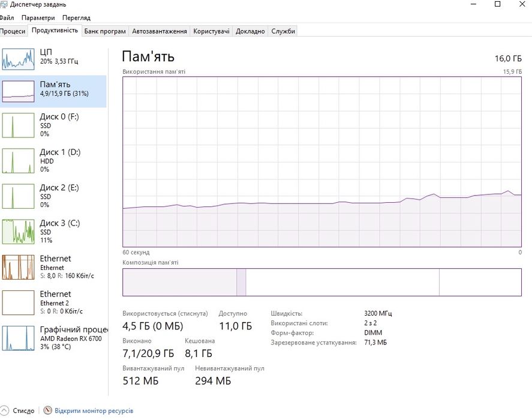The image size is (532, 420).
Task: Collapse details with the Стисло arrow
Action: [5, 411]
